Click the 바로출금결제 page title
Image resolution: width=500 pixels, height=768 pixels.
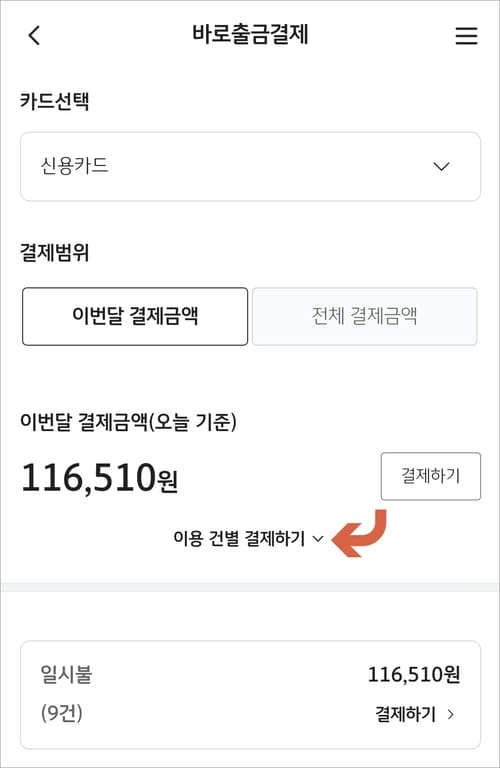point(250,35)
